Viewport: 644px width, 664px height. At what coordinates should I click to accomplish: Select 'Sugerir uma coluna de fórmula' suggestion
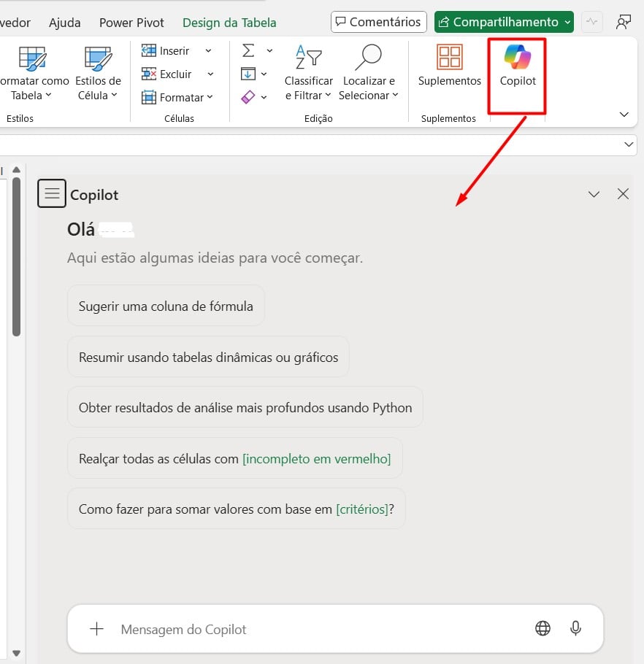tap(166, 306)
